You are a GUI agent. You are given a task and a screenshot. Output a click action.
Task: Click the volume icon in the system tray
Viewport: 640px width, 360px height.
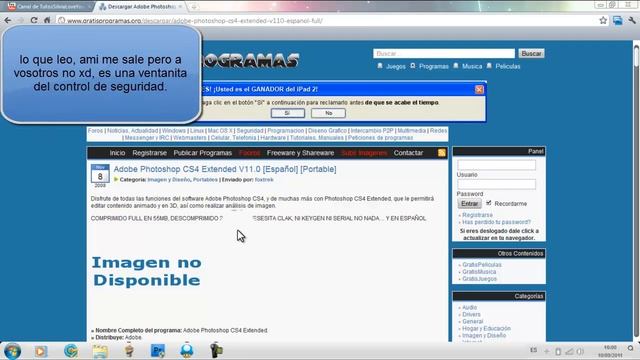[580, 351]
